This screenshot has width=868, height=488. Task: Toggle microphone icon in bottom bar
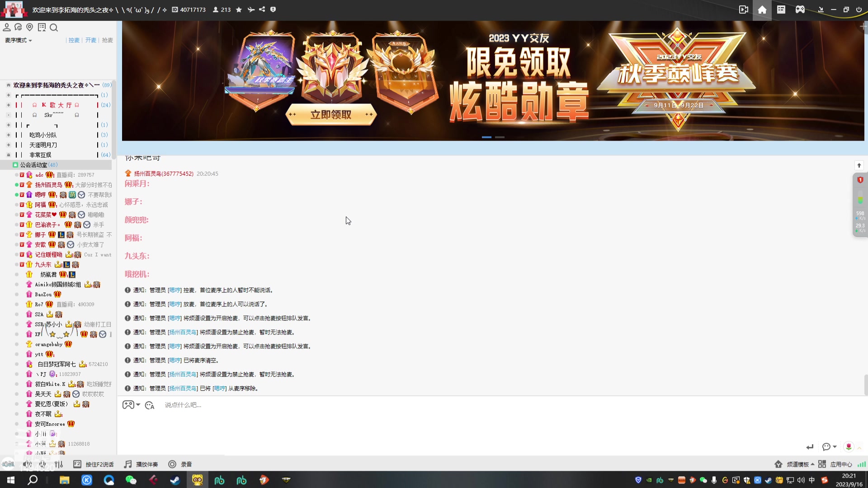point(42,464)
